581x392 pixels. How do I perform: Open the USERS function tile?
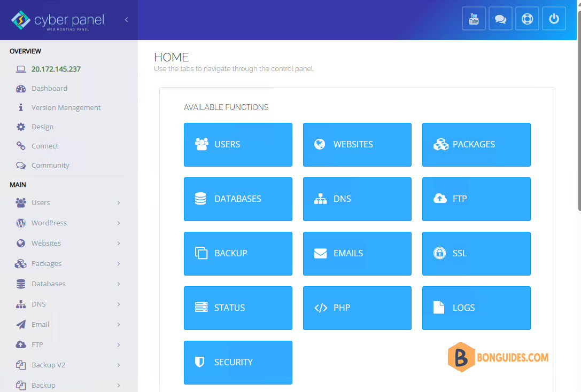[238, 145]
